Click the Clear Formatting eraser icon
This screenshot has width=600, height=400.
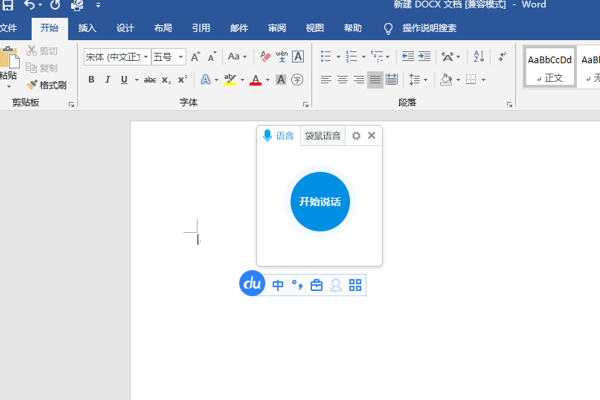pos(265,57)
